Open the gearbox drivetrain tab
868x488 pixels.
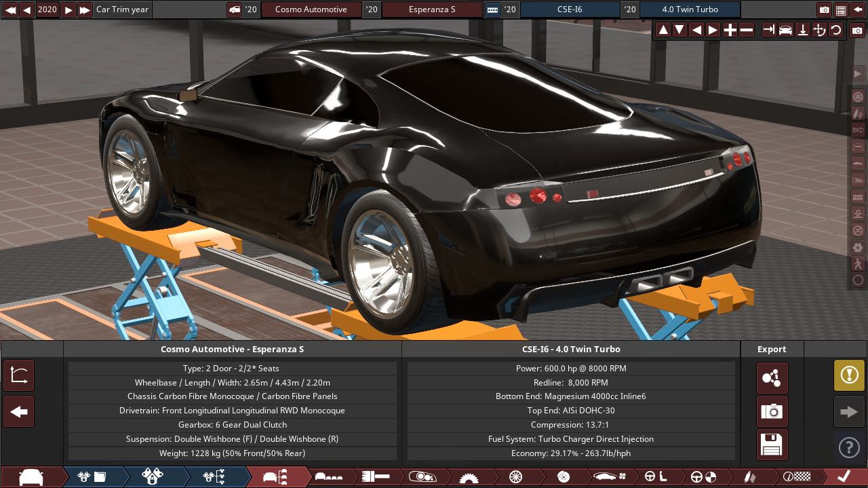point(468,476)
